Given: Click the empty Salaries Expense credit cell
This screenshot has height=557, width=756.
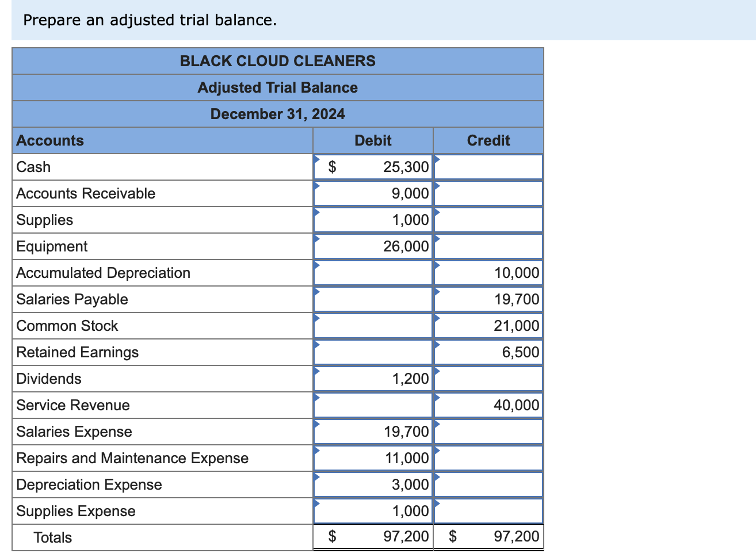Looking at the screenshot, I should (x=488, y=432).
